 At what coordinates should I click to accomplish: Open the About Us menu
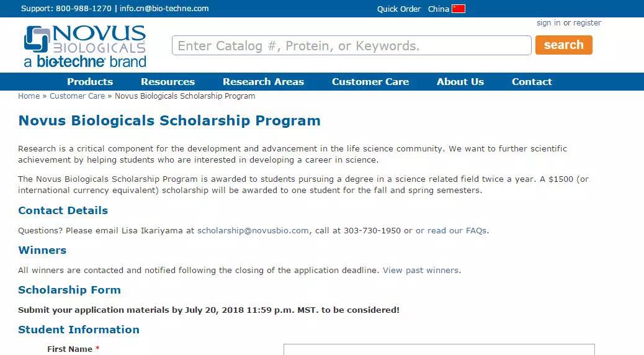[x=460, y=82]
